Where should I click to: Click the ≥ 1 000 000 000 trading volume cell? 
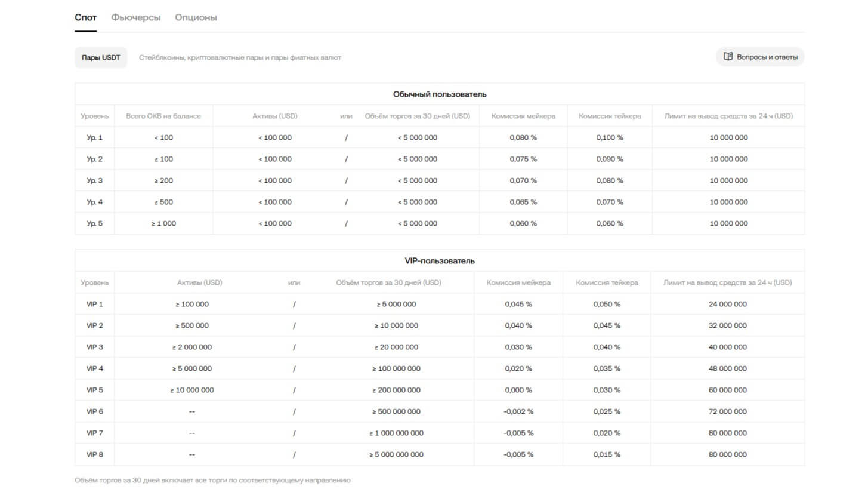tap(396, 433)
